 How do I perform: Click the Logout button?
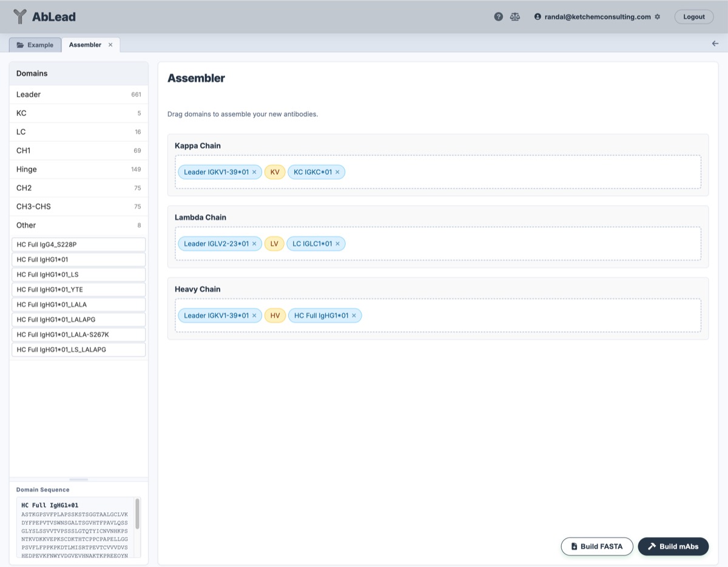click(x=693, y=17)
